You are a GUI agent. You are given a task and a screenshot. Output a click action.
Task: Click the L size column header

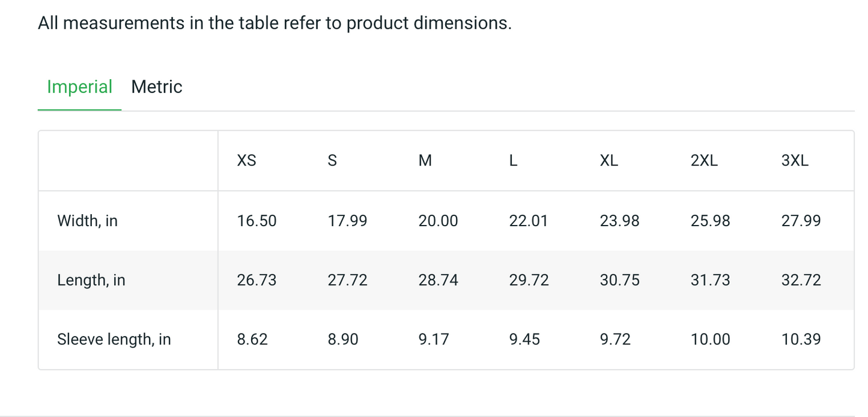(x=513, y=161)
